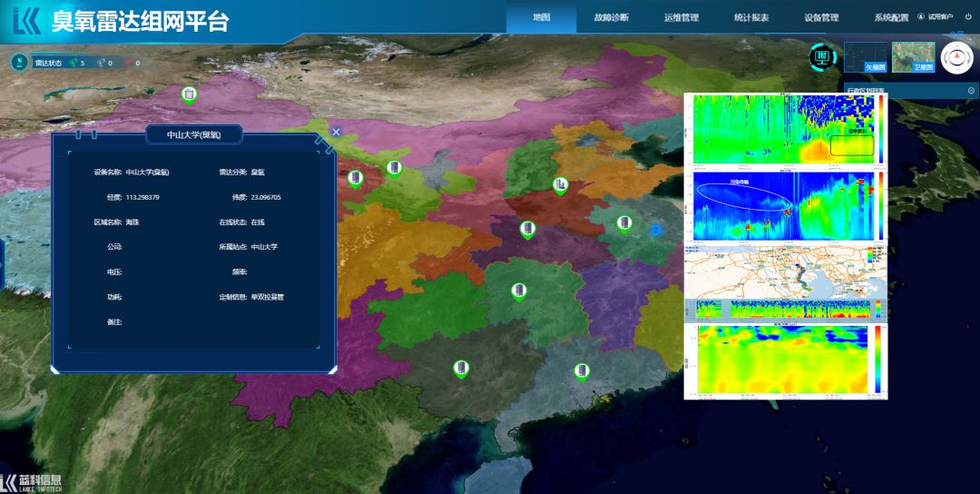Select the marker just right of the info panel edge

[x=355, y=179]
